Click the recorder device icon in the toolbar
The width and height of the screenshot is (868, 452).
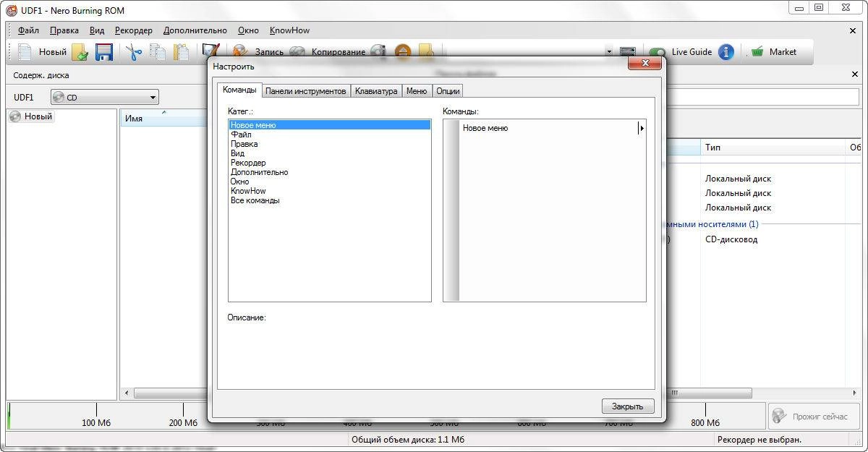(628, 52)
